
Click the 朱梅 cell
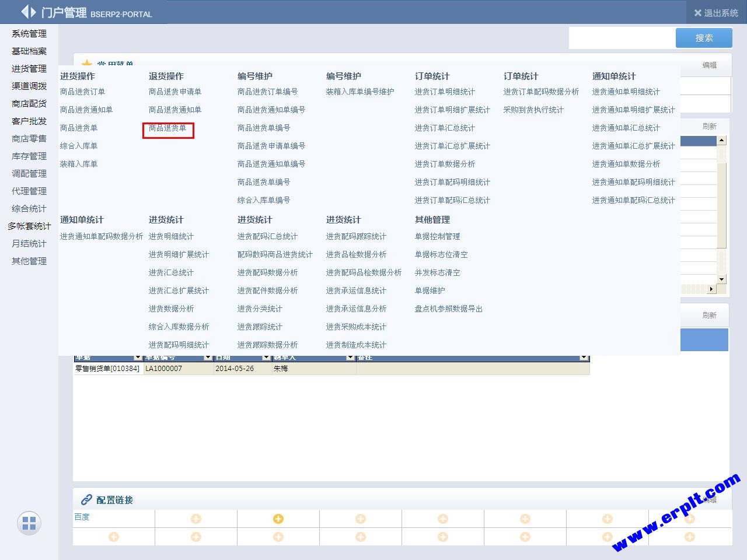pos(314,369)
